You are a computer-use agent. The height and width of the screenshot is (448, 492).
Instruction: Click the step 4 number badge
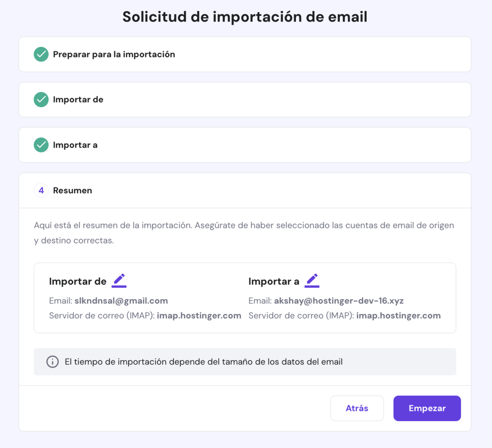click(x=41, y=190)
